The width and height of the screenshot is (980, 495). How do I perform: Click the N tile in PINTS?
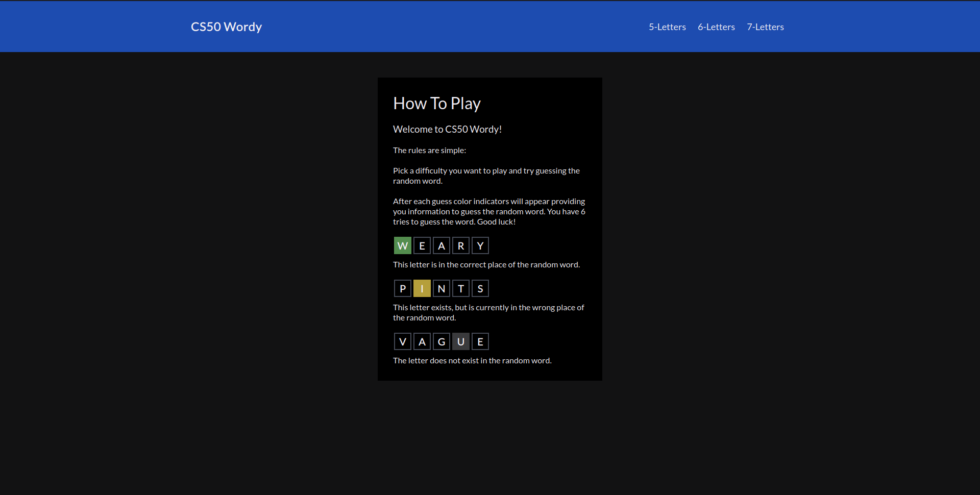(x=441, y=288)
